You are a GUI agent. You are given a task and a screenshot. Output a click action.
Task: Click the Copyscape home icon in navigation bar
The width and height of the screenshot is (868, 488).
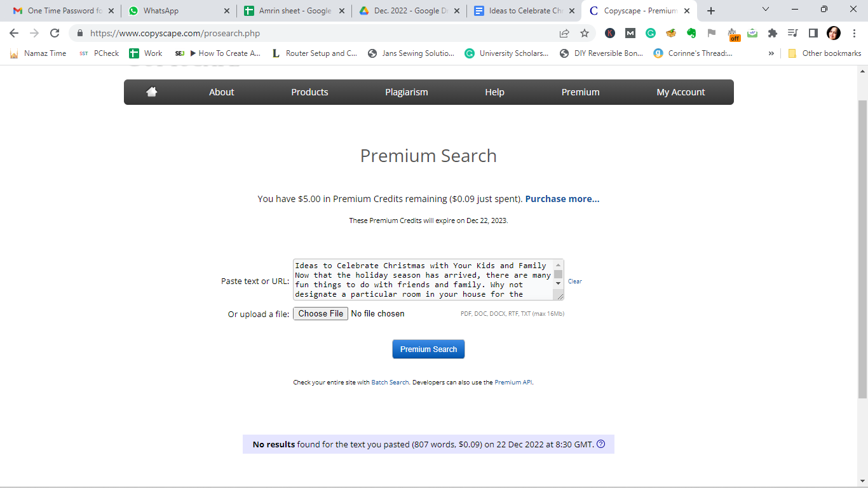[x=151, y=91]
